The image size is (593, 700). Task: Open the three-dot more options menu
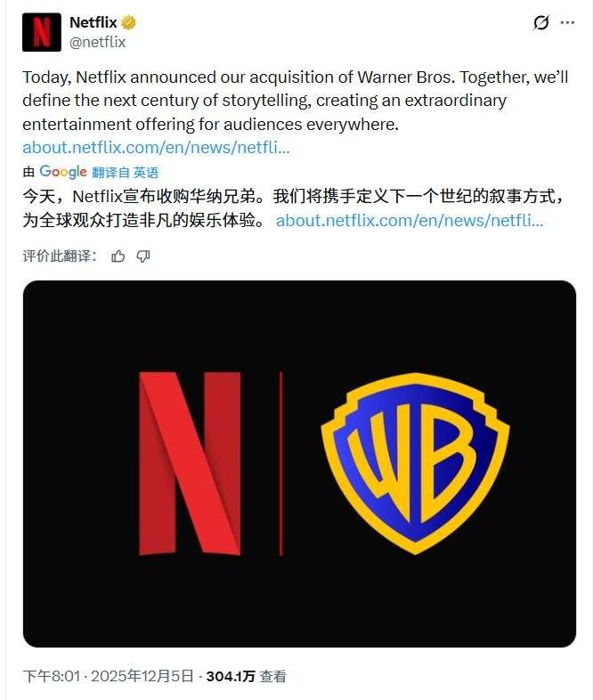[x=567, y=22]
